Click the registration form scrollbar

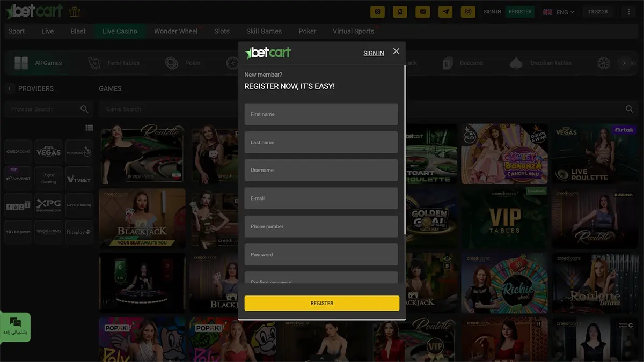tap(404, 150)
